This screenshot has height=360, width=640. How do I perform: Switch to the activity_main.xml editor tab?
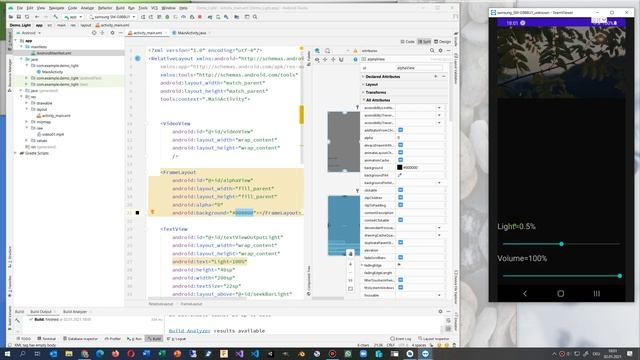tap(147, 33)
